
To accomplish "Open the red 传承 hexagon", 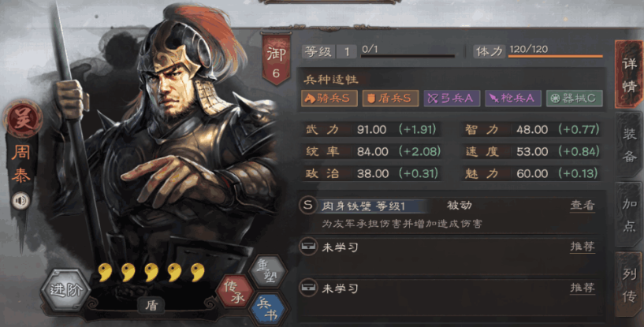I will (x=235, y=291).
